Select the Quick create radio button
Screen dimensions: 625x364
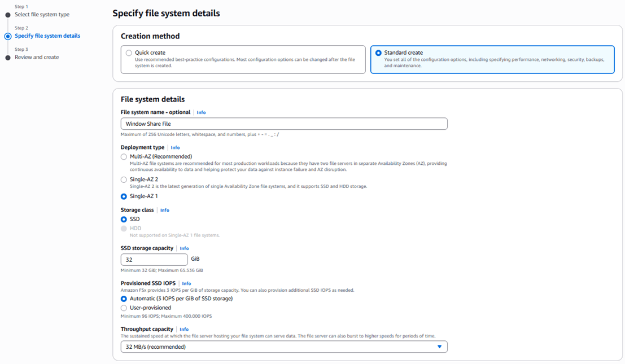129,53
